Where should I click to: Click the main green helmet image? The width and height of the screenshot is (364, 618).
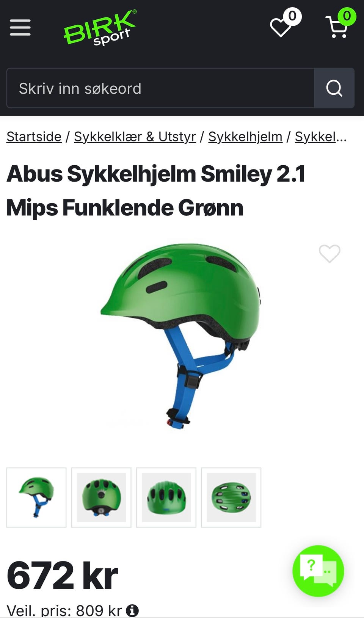pyautogui.click(x=181, y=336)
